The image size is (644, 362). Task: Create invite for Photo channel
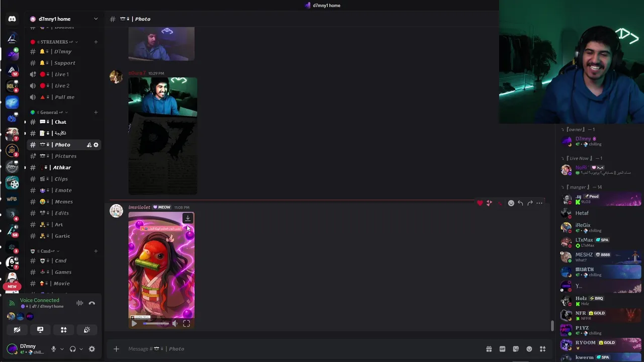pyautogui.click(x=89, y=145)
